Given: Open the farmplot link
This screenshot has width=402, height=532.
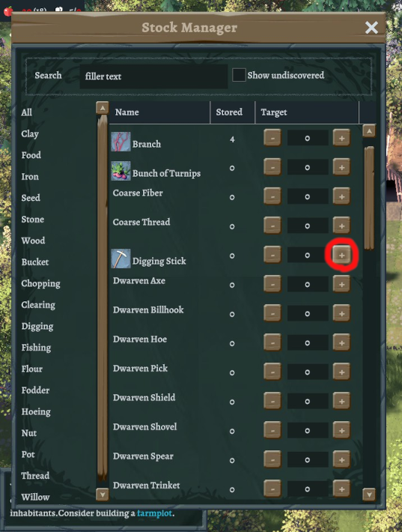Looking at the screenshot, I should coord(154,513).
